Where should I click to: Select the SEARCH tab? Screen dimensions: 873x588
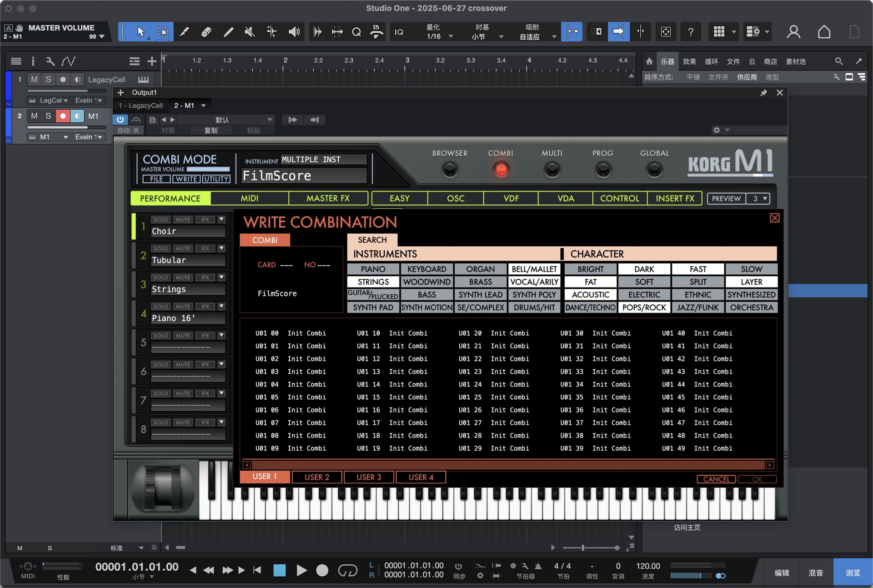372,240
